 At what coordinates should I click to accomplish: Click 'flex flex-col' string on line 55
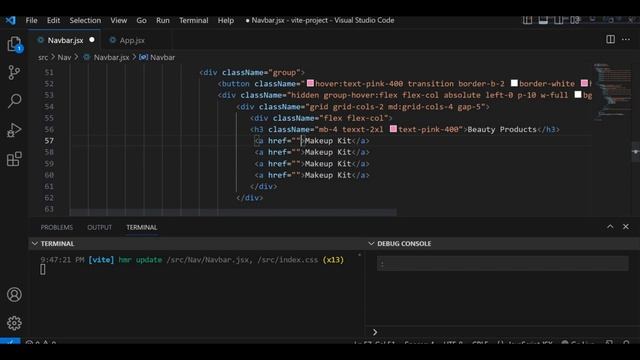[x=353, y=118]
